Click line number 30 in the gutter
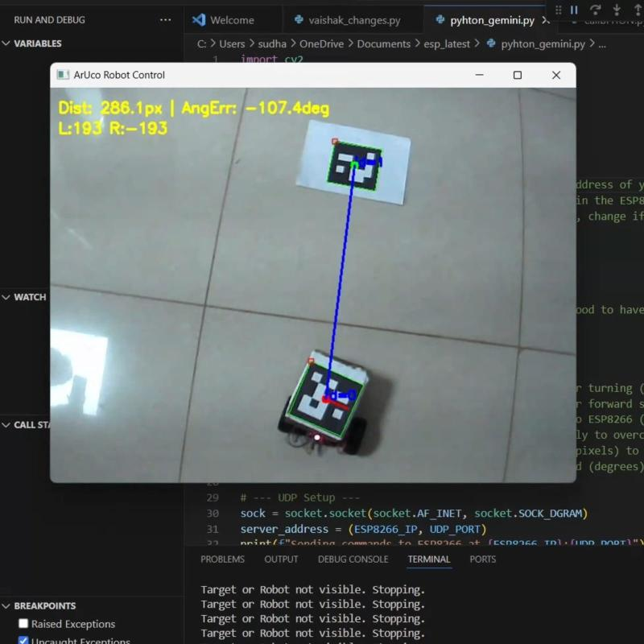The image size is (644, 644). (213, 514)
